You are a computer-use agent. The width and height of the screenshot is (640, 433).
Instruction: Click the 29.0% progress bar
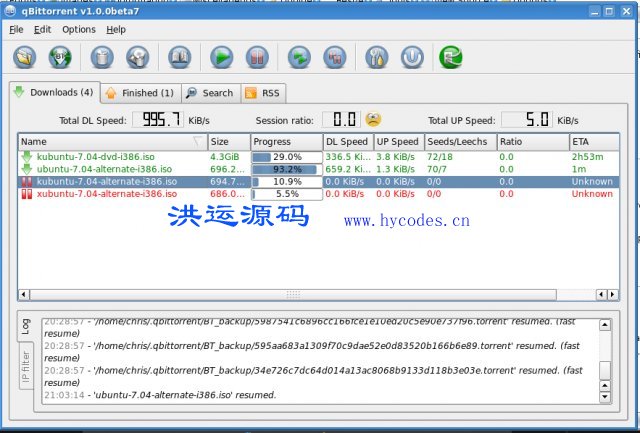tap(287, 157)
